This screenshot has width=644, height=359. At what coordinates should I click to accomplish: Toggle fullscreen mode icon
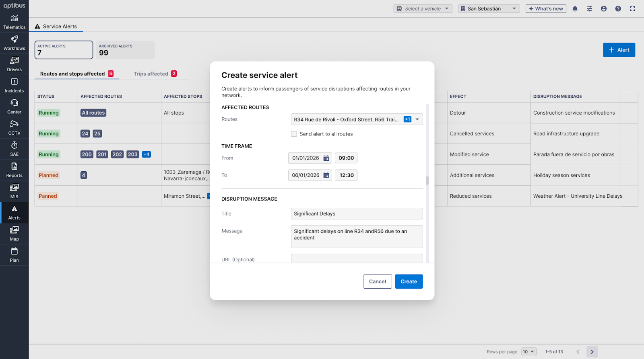[633, 8]
